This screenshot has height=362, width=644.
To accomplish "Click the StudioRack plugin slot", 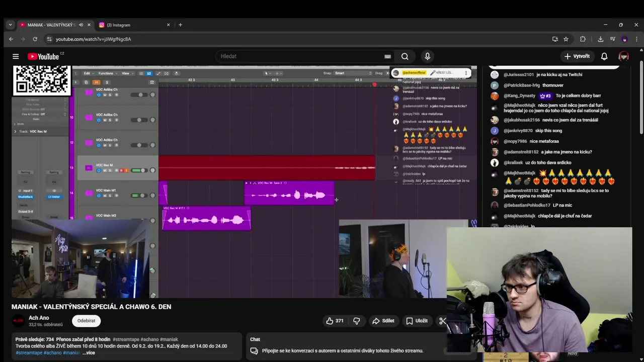I will point(26,197).
